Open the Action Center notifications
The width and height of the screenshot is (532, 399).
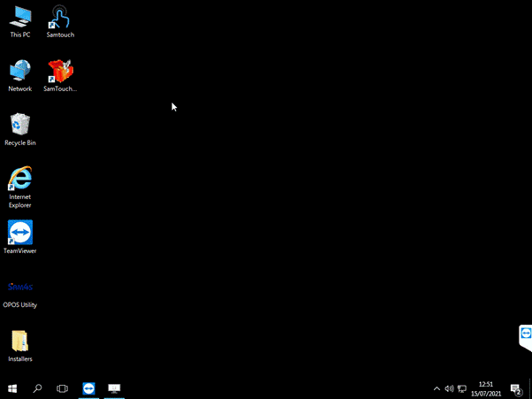coord(516,388)
